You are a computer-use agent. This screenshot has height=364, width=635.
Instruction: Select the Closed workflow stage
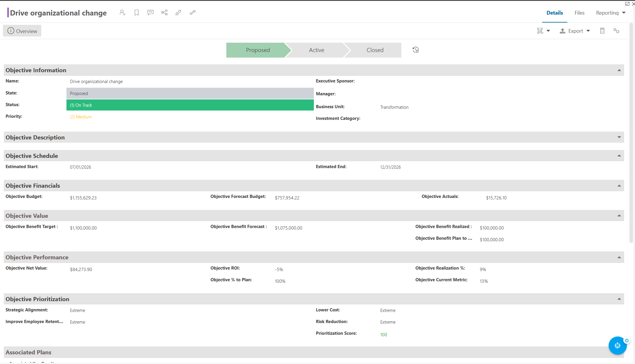(375, 50)
